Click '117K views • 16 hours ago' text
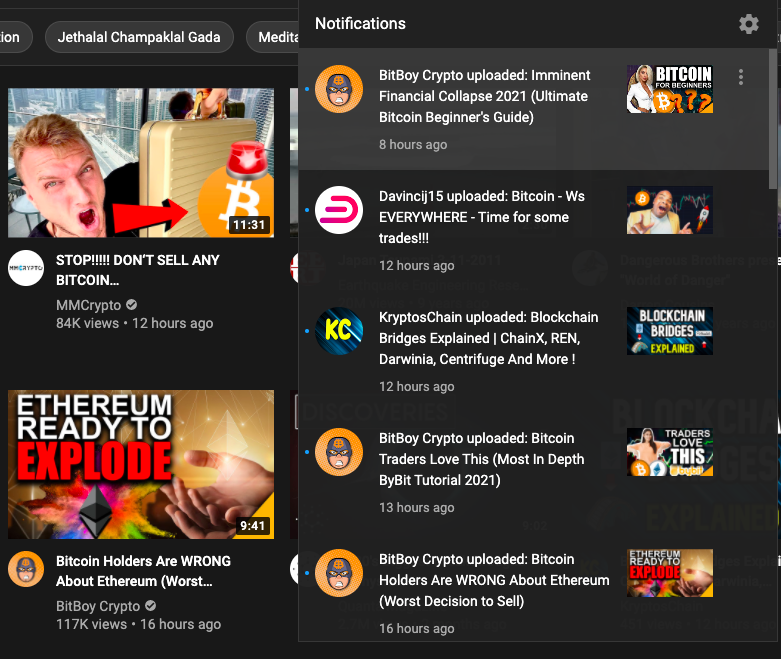This screenshot has height=659, width=781. [138, 624]
